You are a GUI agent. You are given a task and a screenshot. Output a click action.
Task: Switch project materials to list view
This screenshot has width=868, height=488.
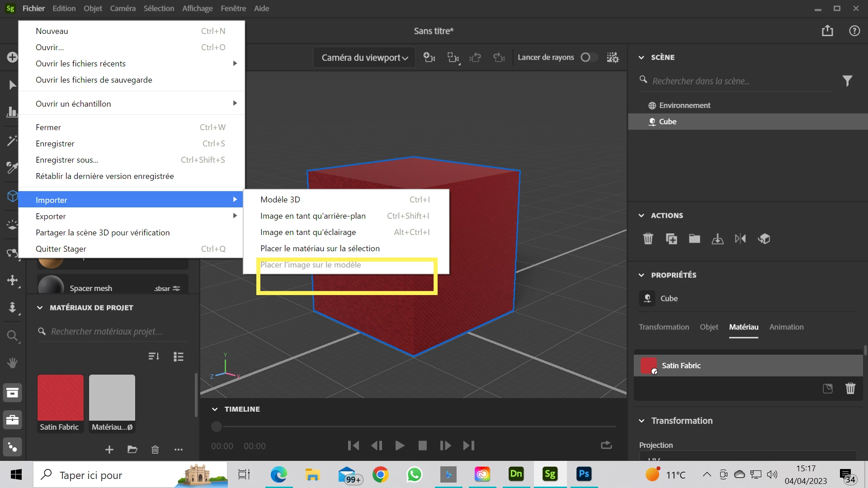click(x=179, y=357)
